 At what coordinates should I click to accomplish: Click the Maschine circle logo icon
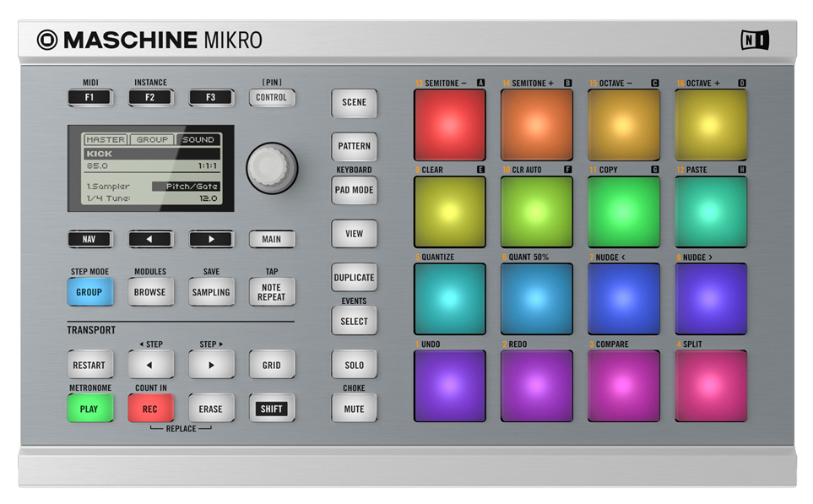[47, 40]
